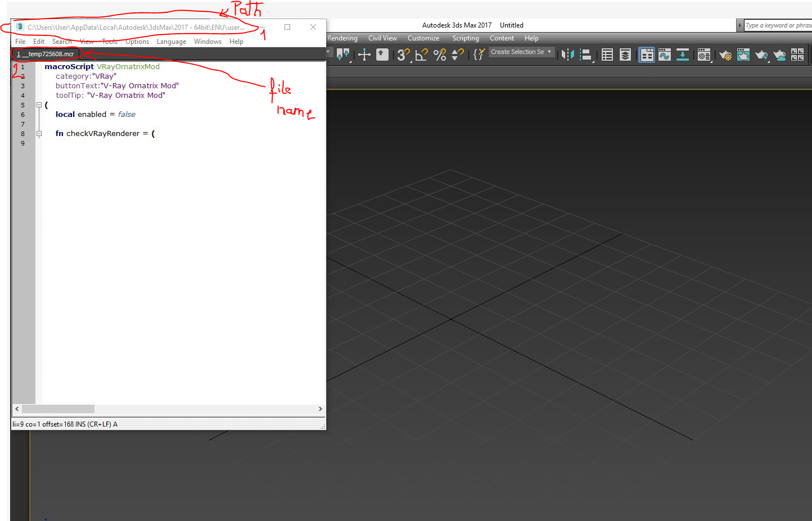812x521 pixels.
Task: Click line number 9 in the gutter
Action: point(23,143)
